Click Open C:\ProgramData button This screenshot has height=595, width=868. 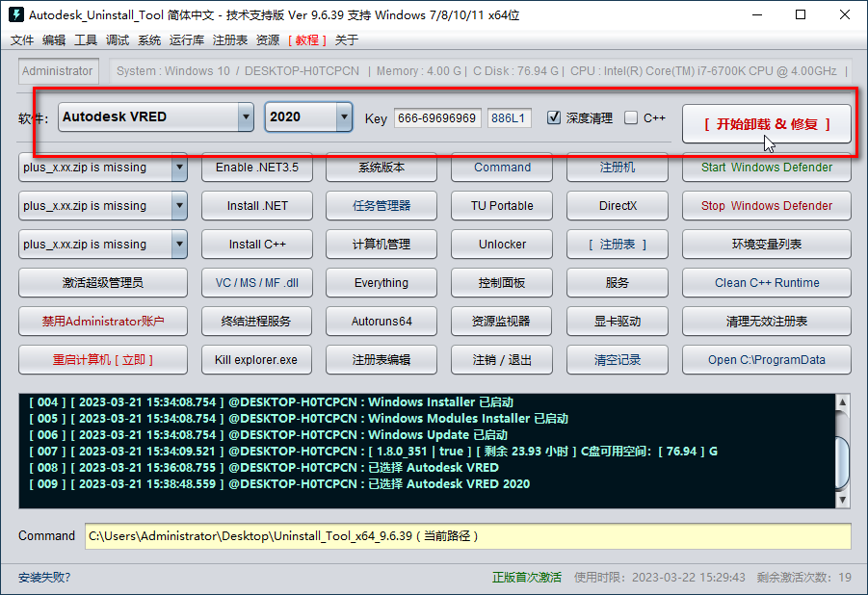click(767, 360)
